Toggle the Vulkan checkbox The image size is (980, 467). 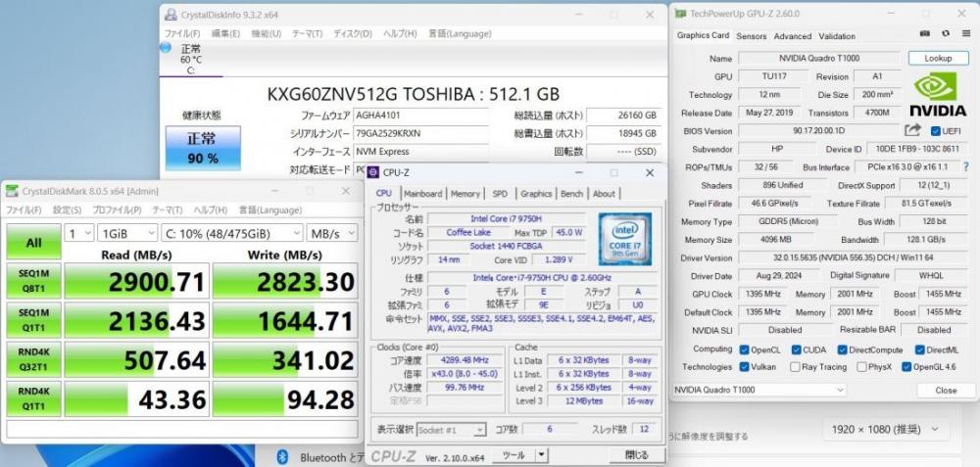744,367
